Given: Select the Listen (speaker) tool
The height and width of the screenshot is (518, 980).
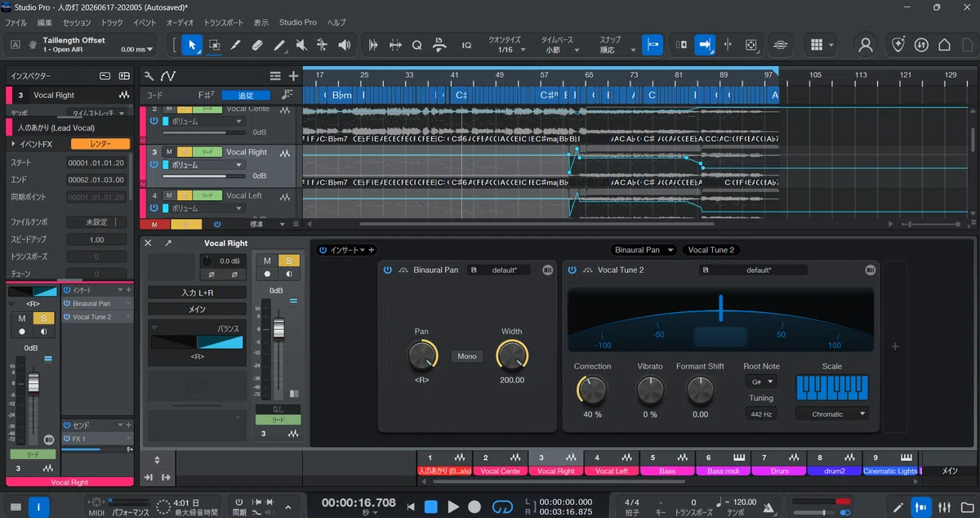Looking at the screenshot, I should tap(345, 45).
